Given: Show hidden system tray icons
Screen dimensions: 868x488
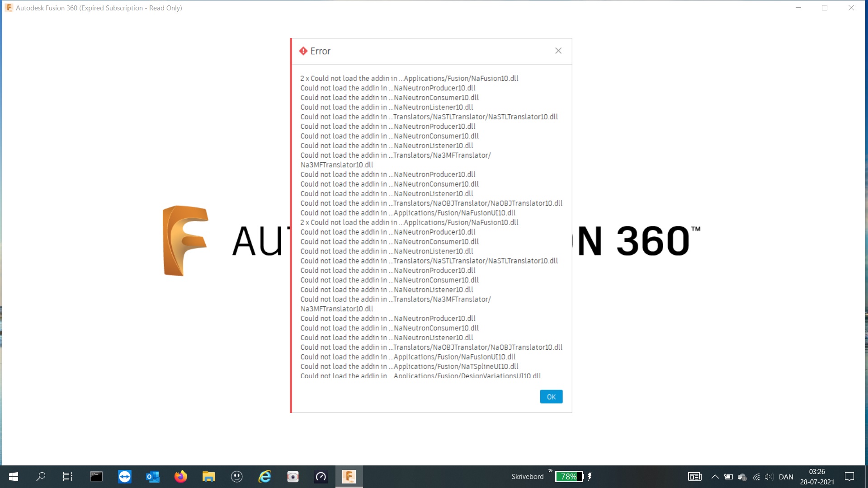Looking at the screenshot, I should click(x=715, y=477).
